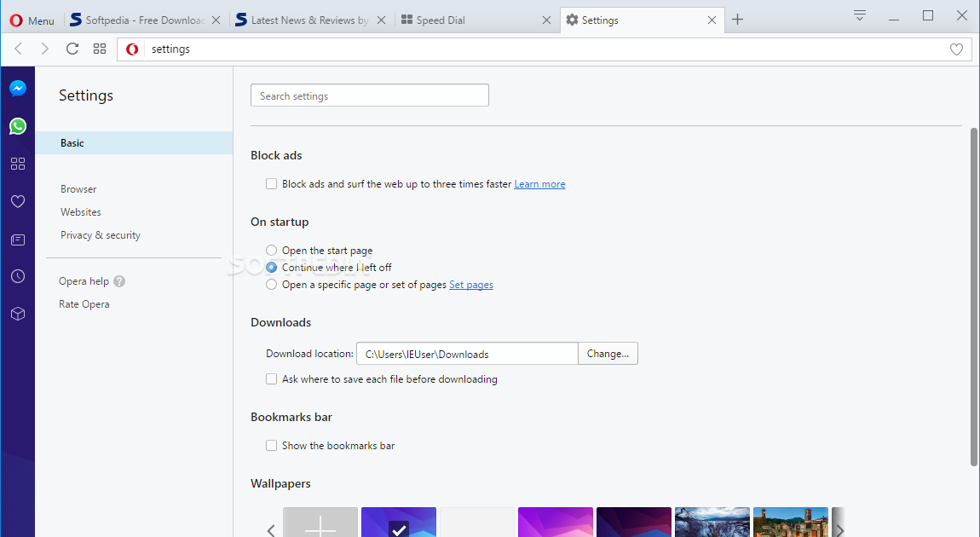Select Continue where I left off
Image resolution: width=980 pixels, height=537 pixels.
point(271,267)
